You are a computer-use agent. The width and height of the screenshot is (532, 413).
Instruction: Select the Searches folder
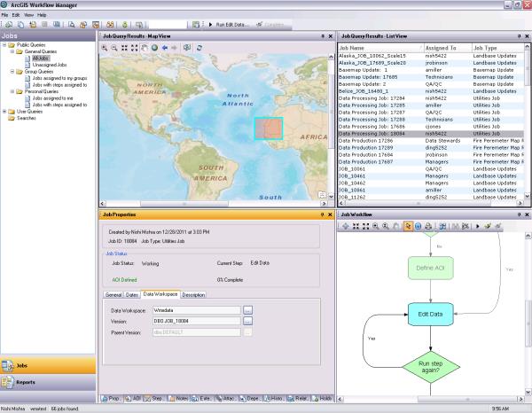[26, 118]
